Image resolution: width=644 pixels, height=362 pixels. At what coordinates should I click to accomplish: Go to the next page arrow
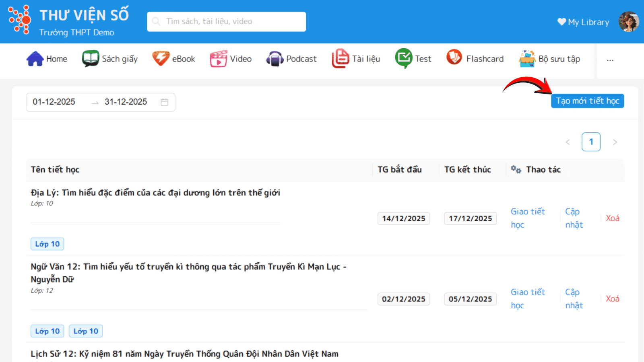[x=615, y=142]
